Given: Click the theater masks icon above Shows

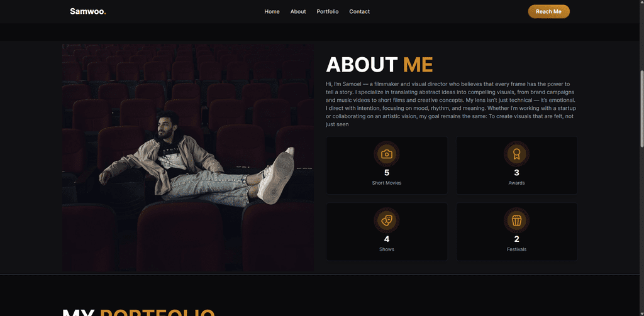Looking at the screenshot, I should [387, 220].
